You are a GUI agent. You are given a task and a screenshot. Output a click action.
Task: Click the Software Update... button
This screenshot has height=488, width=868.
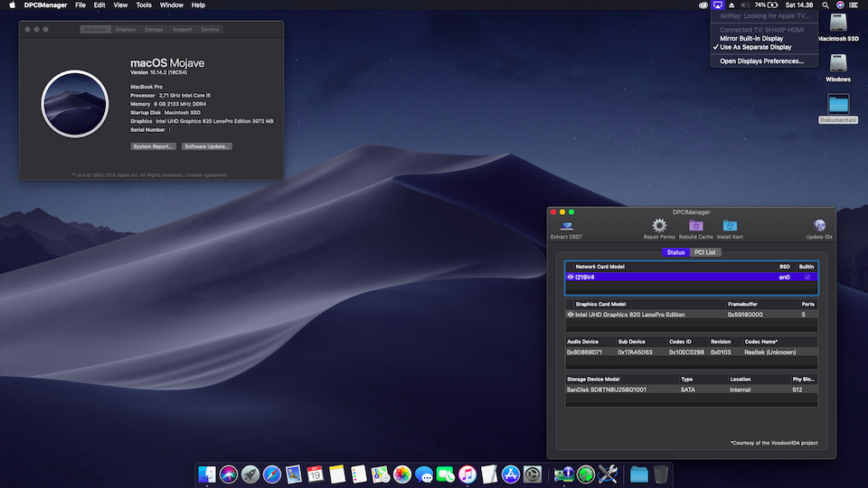(x=207, y=146)
